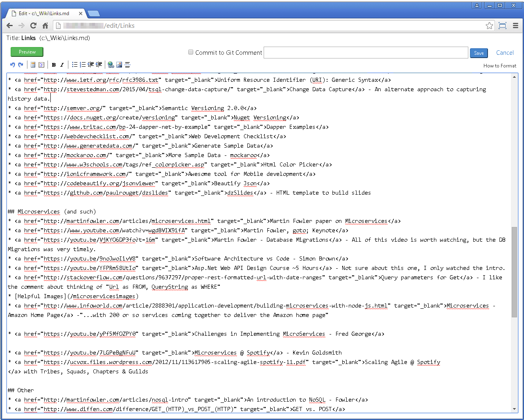Insert a hyperlink using the globe icon
This screenshot has width=524, height=420.
[x=111, y=65]
